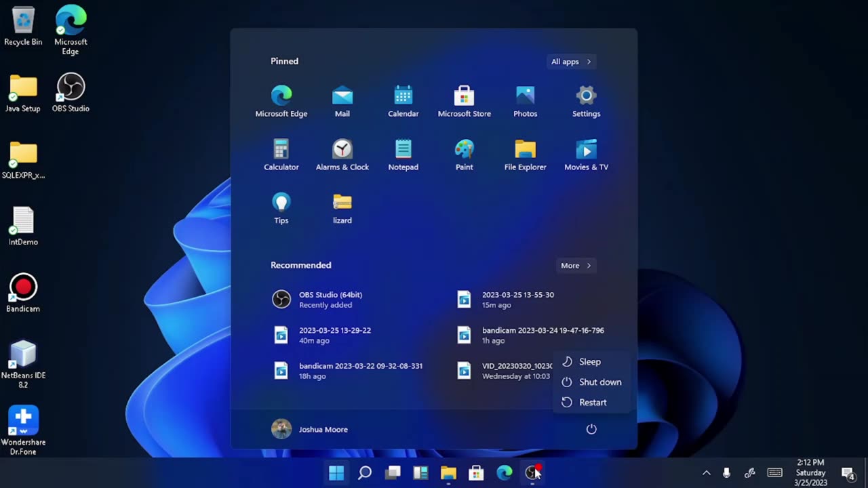Image resolution: width=868 pixels, height=488 pixels.
Task: Click the Windows Start button on taskbar
Action: click(x=336, y=472)
